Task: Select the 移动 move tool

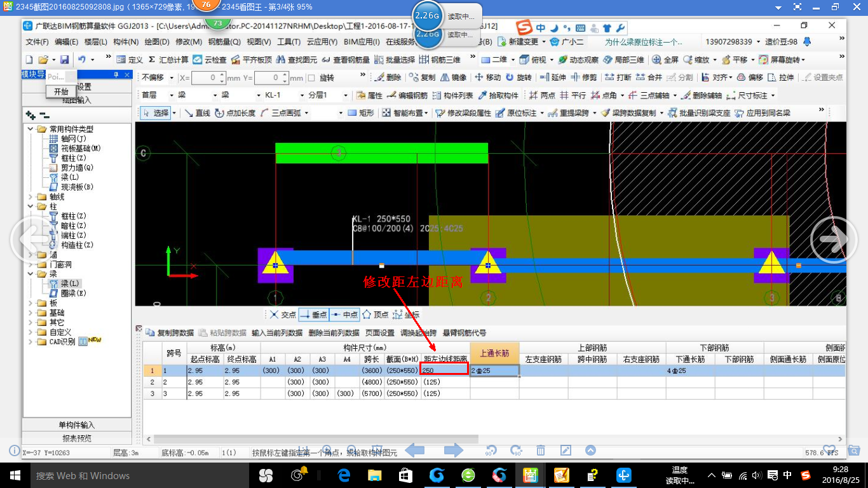Action: pyautogui.click(x=488, y=78)
